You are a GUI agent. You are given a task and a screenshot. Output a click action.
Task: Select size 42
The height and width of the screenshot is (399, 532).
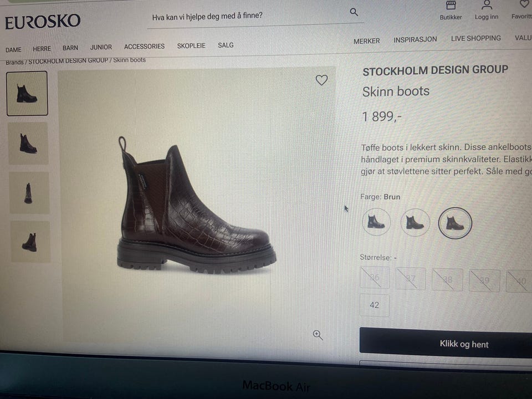[x=375, y=305]
